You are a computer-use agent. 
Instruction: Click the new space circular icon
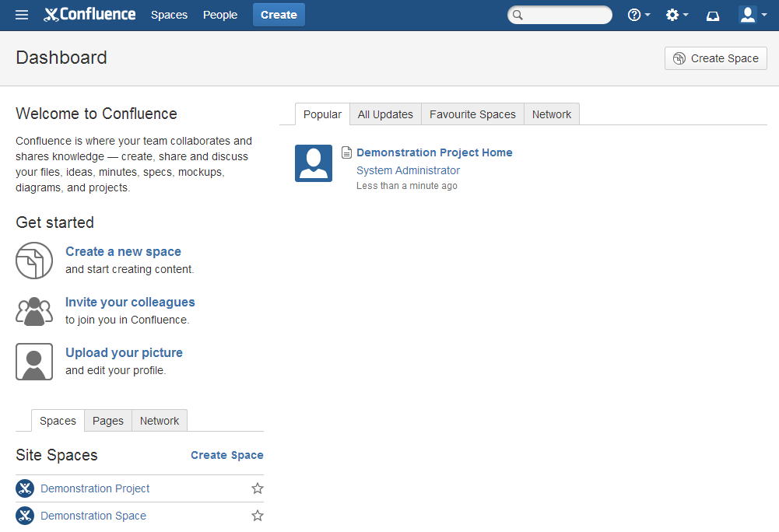34,261
